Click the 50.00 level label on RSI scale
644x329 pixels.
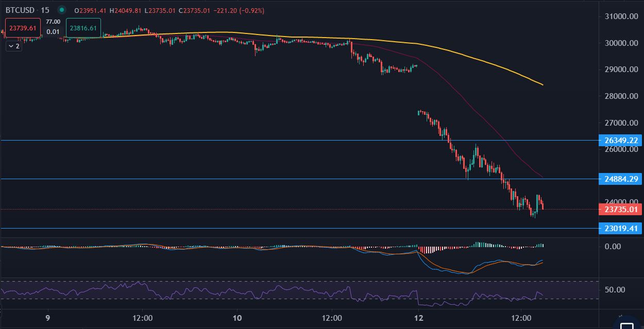click(614, 289)
